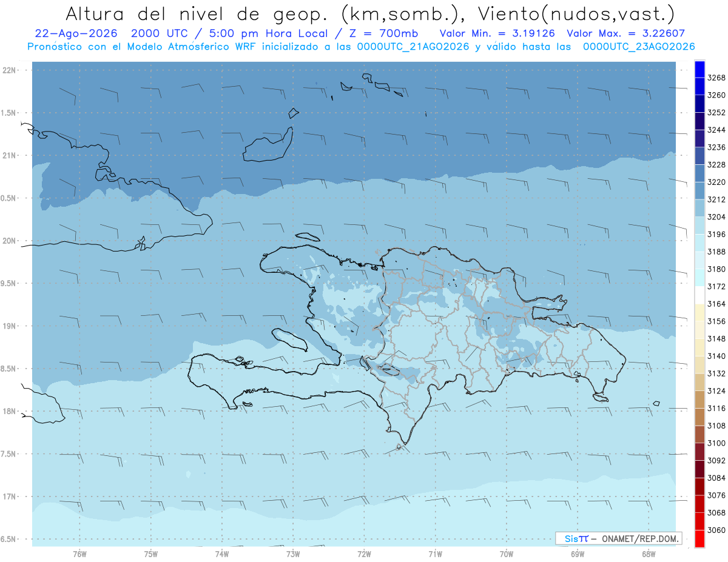Click the legend color band between 3204 and 3212
The image size is (728, 562).
[699, 208]
